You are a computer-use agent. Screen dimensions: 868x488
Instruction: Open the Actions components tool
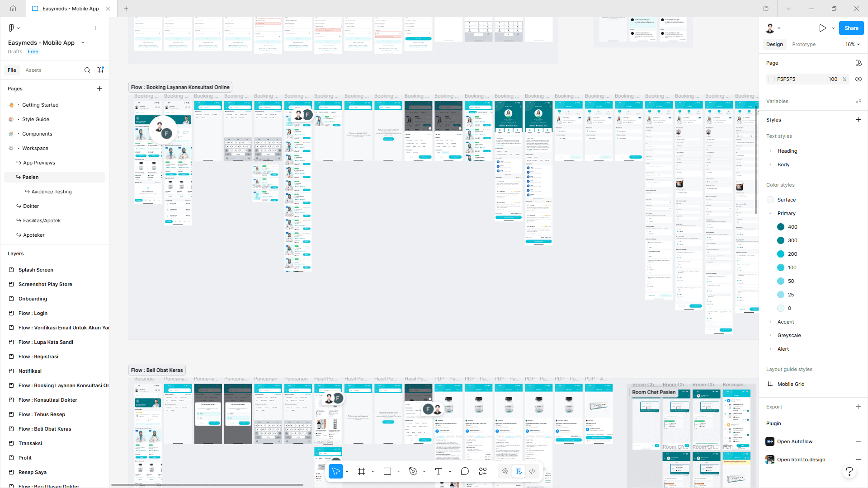(483, 471)
